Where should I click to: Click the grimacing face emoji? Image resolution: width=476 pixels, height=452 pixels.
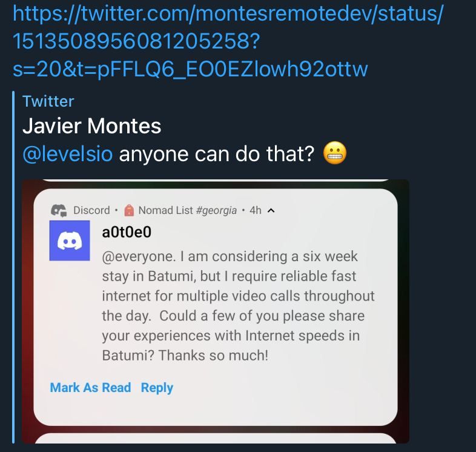coord(336,155)
